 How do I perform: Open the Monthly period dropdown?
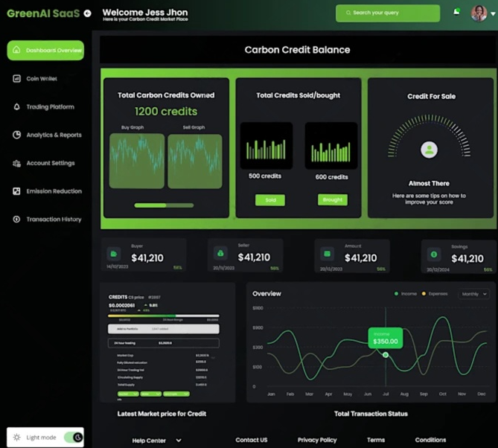coord(473,294)
